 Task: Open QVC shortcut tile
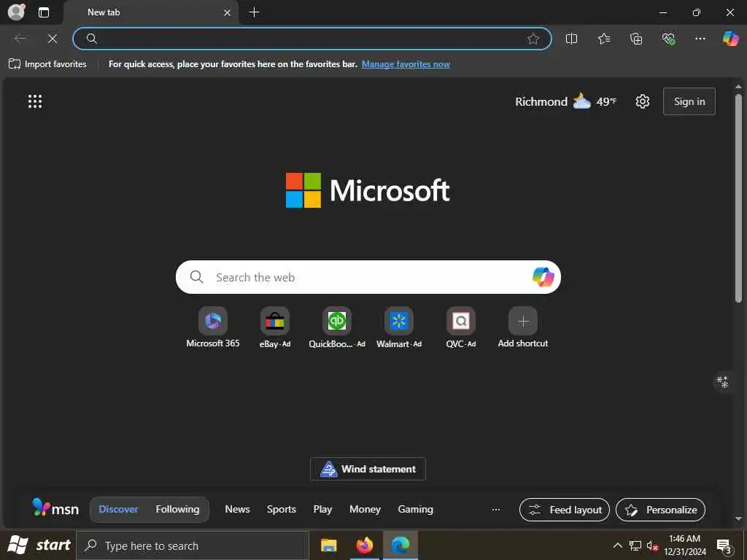(x=461, y=327)
